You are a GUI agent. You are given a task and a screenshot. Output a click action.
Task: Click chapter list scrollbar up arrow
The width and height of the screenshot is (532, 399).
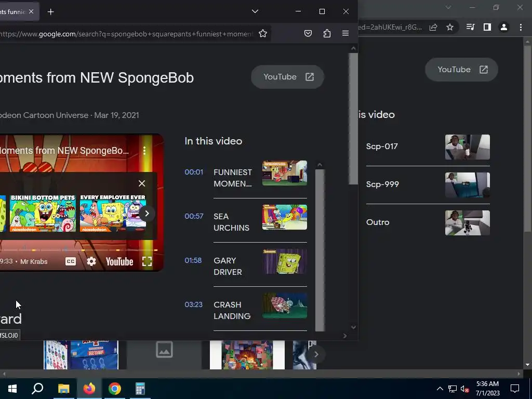pos(320,165)
